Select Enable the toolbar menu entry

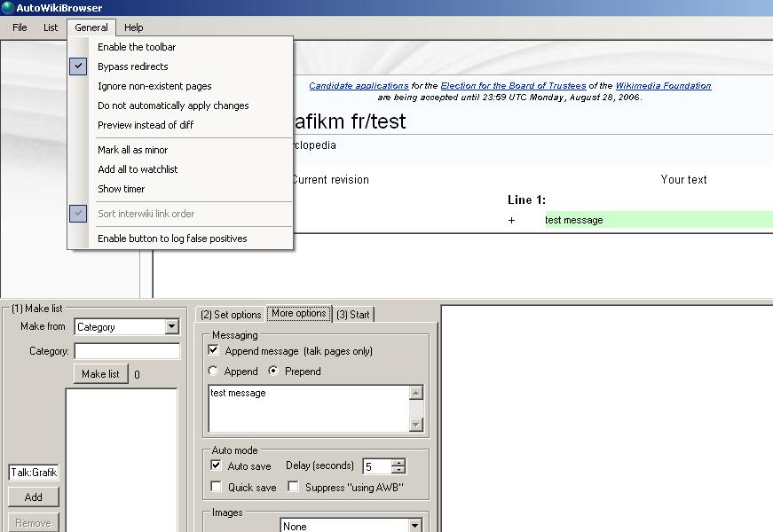click(137, 47)
